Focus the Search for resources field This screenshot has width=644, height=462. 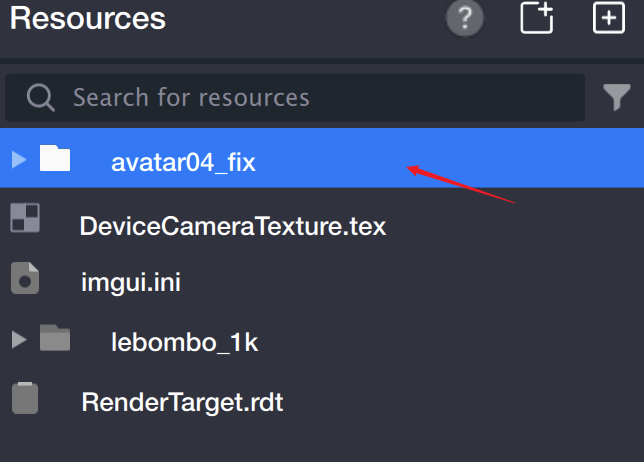click(x=300, y=98)
